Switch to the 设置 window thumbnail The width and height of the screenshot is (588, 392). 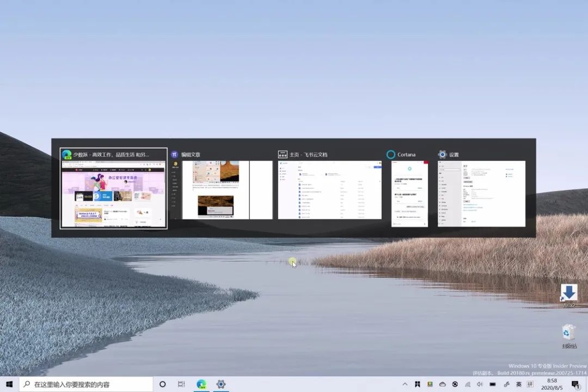click(x=481, y=193)
